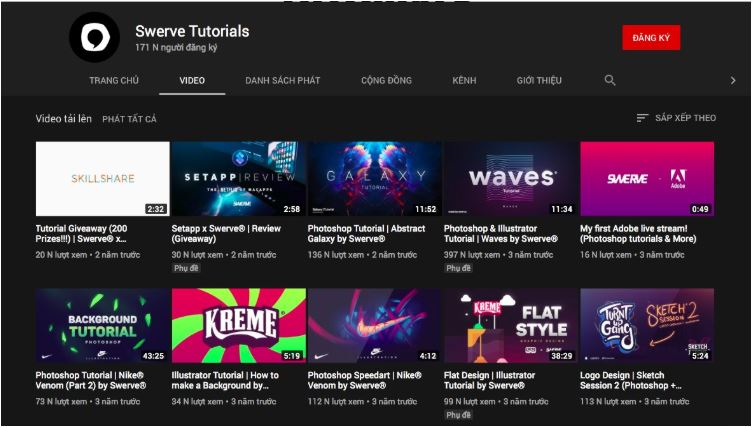The width and height of the screenshot is (753, 428).
Task: Click '397 N lượt xem' under Waves video
Action: 472,255
